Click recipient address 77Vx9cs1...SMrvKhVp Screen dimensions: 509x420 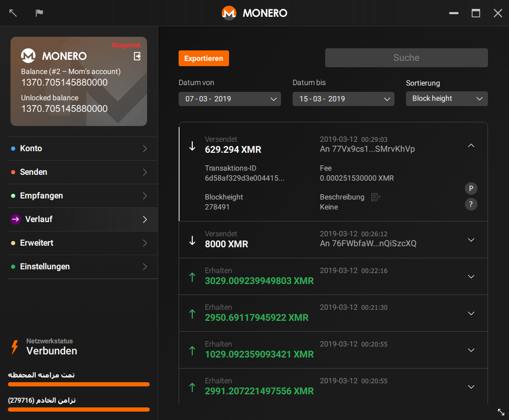tap(373, 149)
